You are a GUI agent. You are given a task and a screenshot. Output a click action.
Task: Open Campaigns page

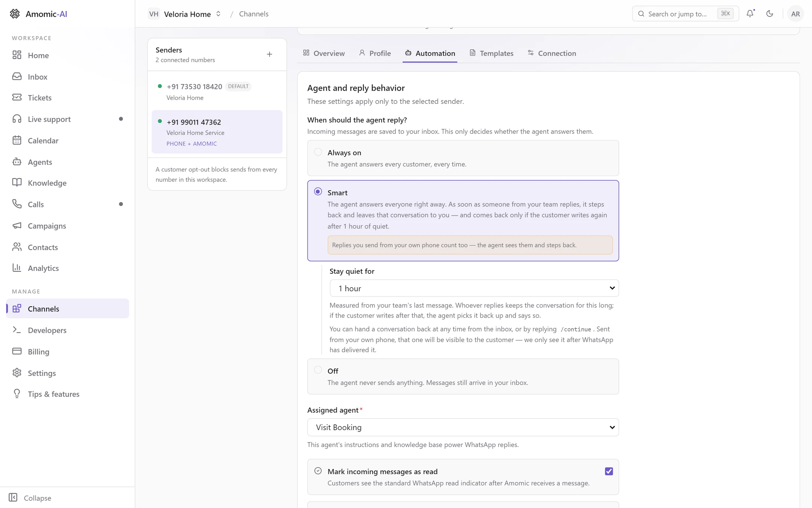point(67,226)
